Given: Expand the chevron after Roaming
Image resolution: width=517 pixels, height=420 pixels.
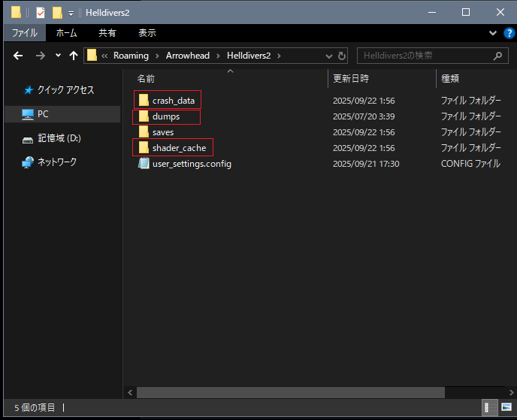Looking at the screenshot, I should click(157, 56).
